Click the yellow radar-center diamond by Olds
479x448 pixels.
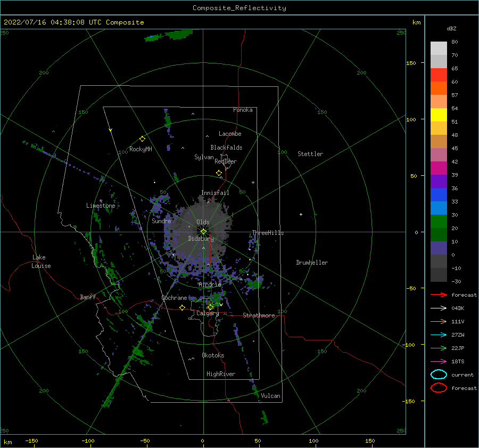(x=203, y=232)
